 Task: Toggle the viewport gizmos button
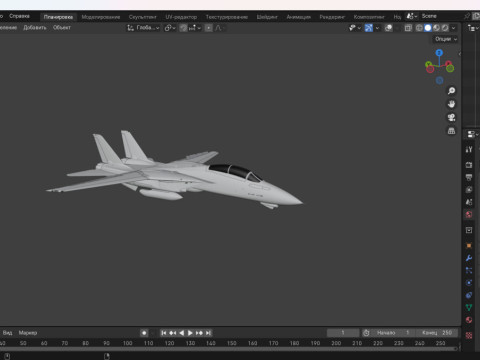tap(369, 28)
